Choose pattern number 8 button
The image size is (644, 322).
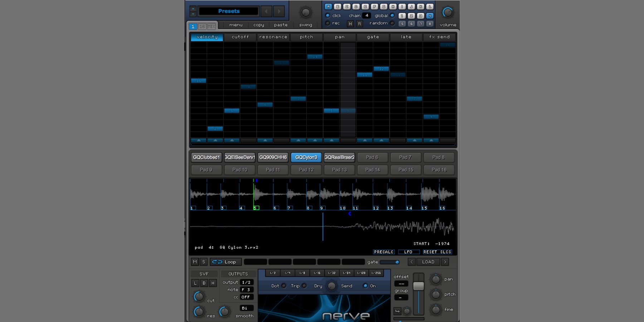tap(430, 24)
